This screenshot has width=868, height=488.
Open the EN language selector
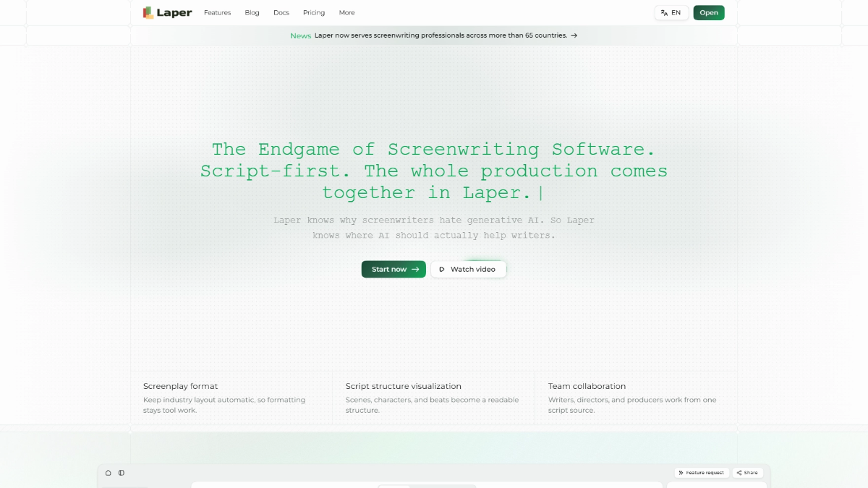click(671, 13)
